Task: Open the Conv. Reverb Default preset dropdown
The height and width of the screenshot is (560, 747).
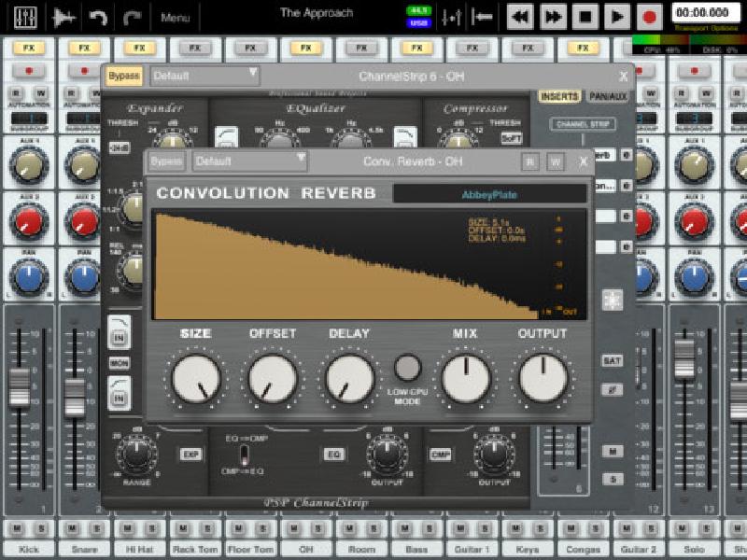Action: coord(249,161)
